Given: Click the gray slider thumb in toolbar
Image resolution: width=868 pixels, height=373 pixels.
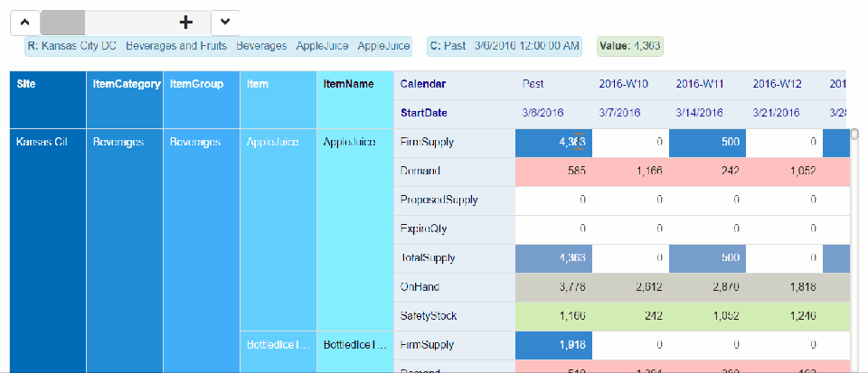Looking at the screenshot, I should (62, 22).
